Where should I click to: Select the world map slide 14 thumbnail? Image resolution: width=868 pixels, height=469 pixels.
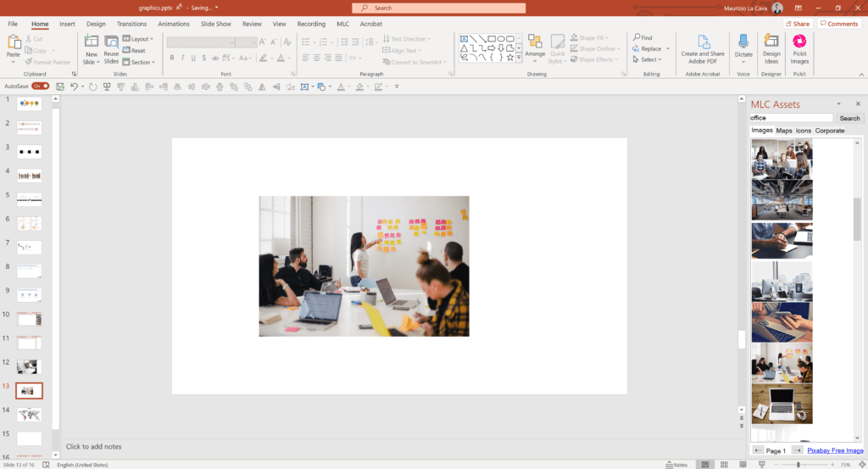click(30, 414)
